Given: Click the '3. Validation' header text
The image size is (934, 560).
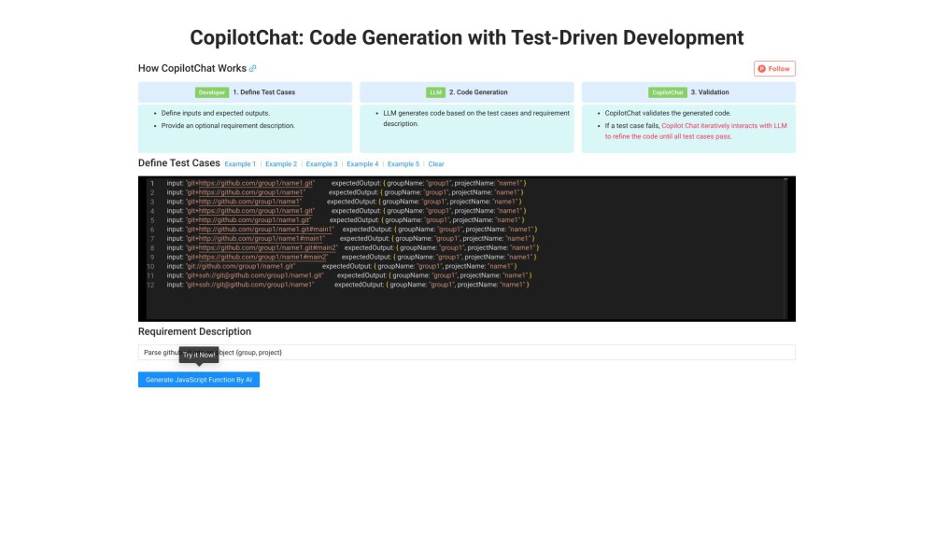Looking at the screenshot, I should (710, 92).
